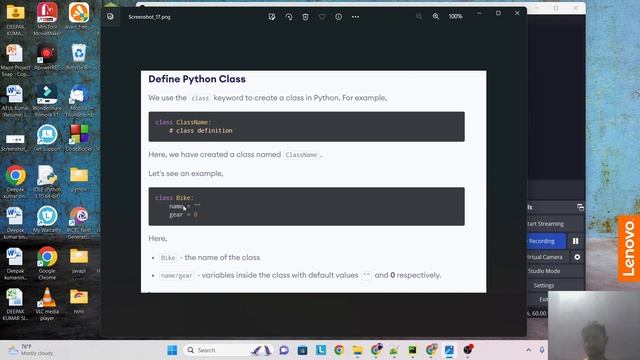Switch to the active Photos taskbar icon
Viewport: 640px width, 360px height.
tap(449, 350)
